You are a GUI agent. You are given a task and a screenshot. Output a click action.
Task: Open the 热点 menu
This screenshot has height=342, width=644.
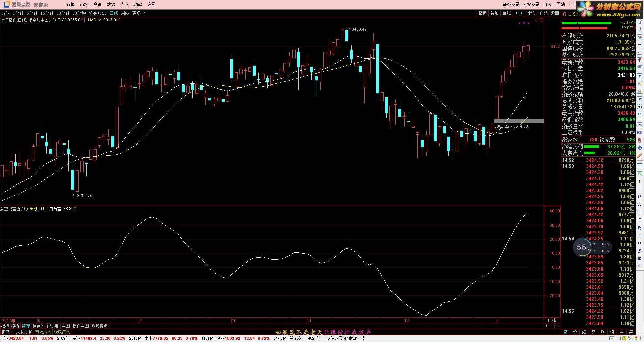coord(124,4)
